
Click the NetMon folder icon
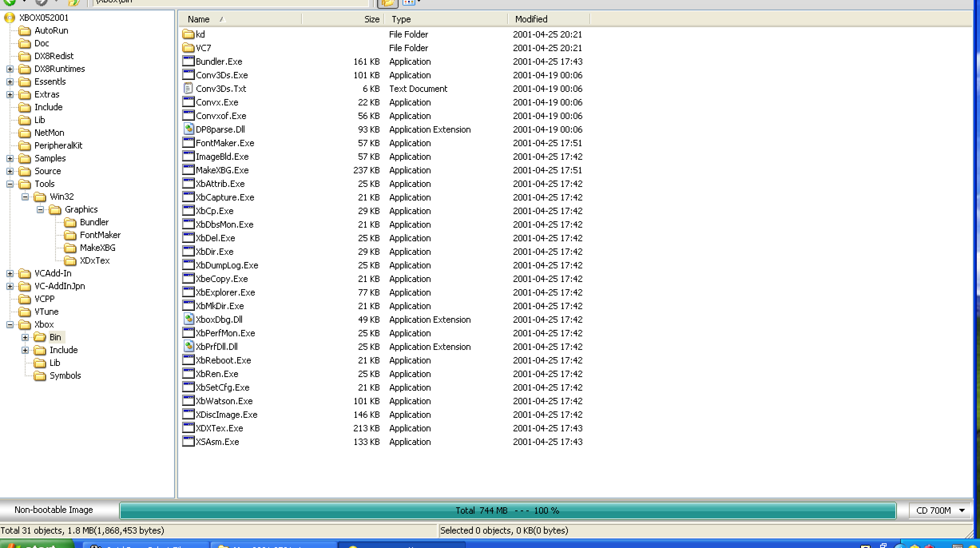[25, 133]
